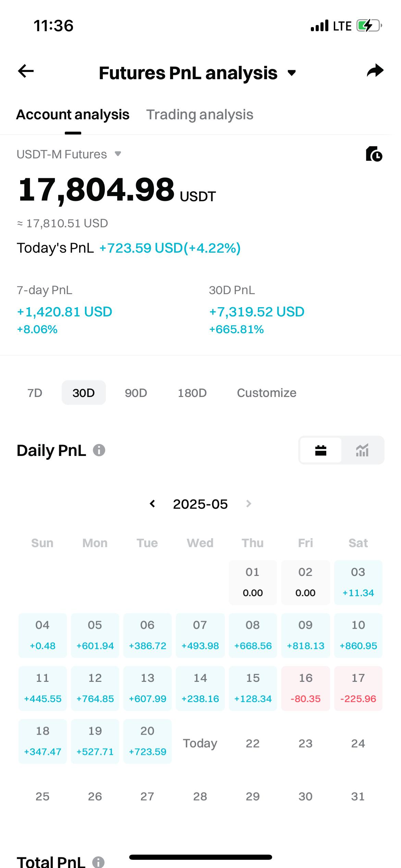Select the 90D time range
Viewport: 401px width, 868px height.
[x=136, y=393]
